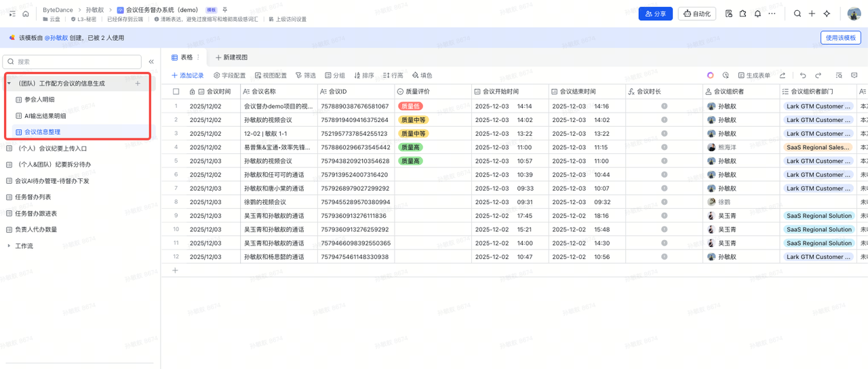Tick the select-all checkbox in header
The width and height of the screenshot is (868, 369).
(x=176, y=92)
